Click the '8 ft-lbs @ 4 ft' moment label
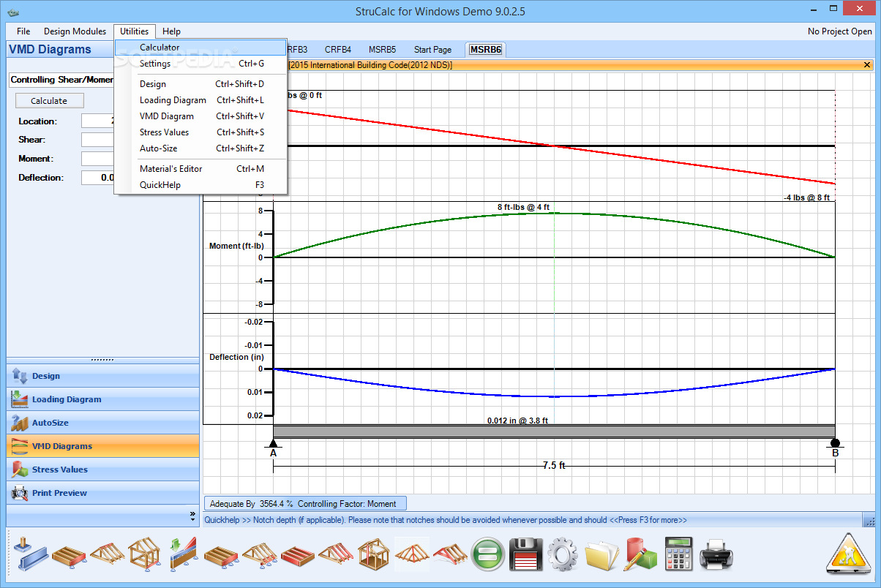 pyautogui.click(x=524, y=208)
